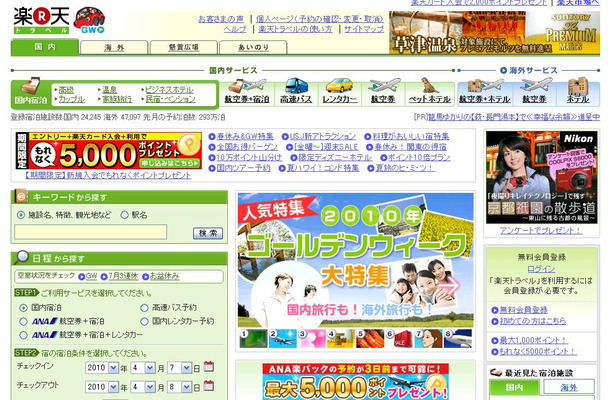Choose 国内レンタカー予約 radio button
The image size is (610, 400).
[144, 321]
